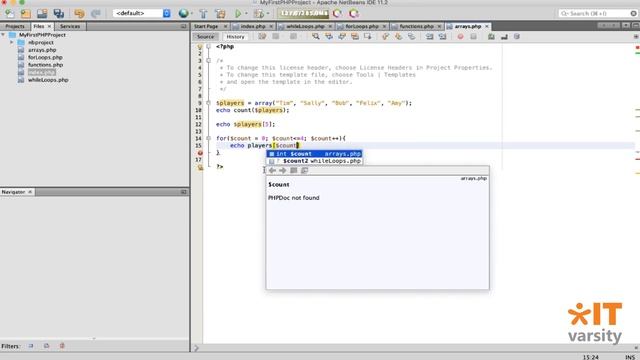Click the New File toolbar icon
Screen dimensions: 640x360
coord(9,13)
